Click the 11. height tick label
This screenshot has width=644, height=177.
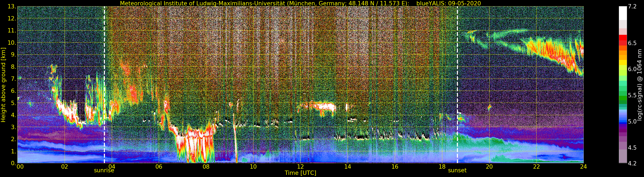click(x=12, y=31)
